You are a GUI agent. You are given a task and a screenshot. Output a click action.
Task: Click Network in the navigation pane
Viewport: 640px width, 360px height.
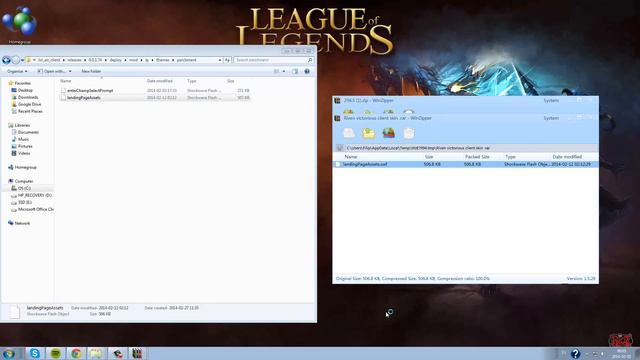22,223
